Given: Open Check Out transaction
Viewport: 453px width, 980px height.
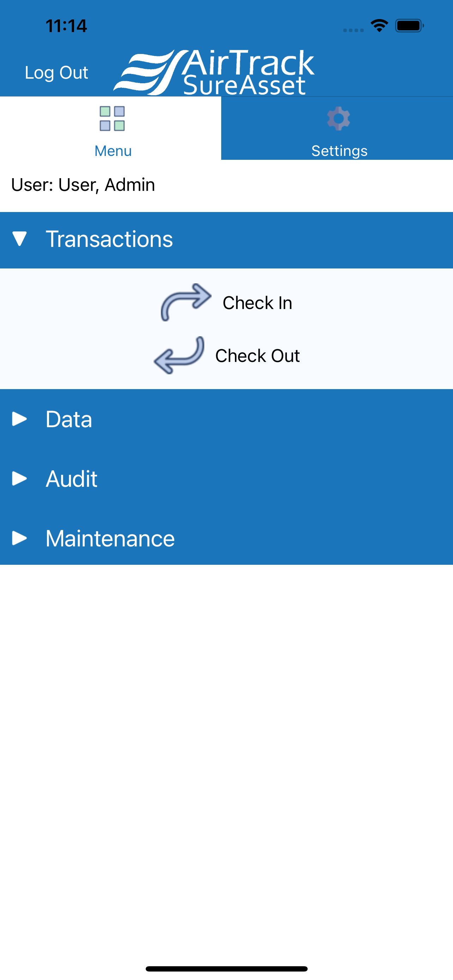Looking at the screenshot, I should pyautogui.click(x=258, y=356).
